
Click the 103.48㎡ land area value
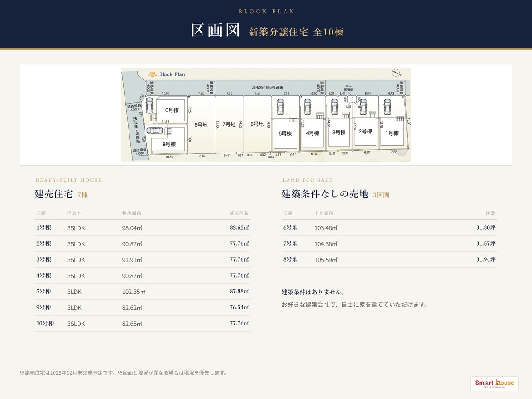pyautogui.click(x=326, y=228)
